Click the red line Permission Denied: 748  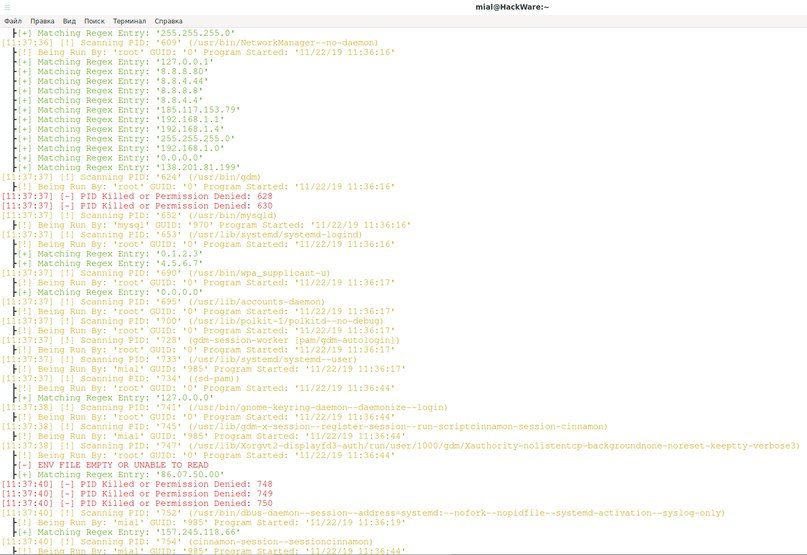(x=137, y=484)
